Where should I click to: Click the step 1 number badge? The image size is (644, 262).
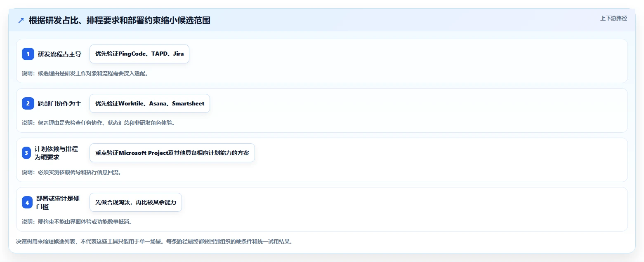click(x=28, y=54)
